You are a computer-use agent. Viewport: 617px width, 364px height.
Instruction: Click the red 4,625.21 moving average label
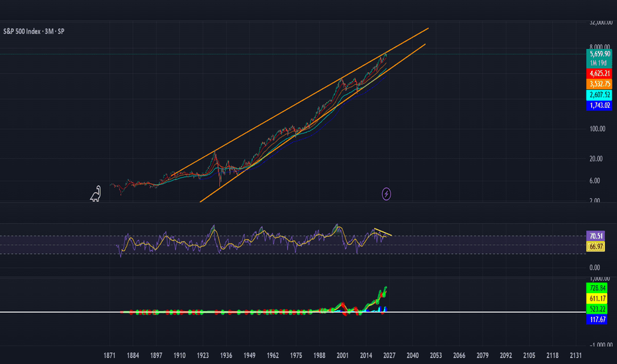pos(599,73)
